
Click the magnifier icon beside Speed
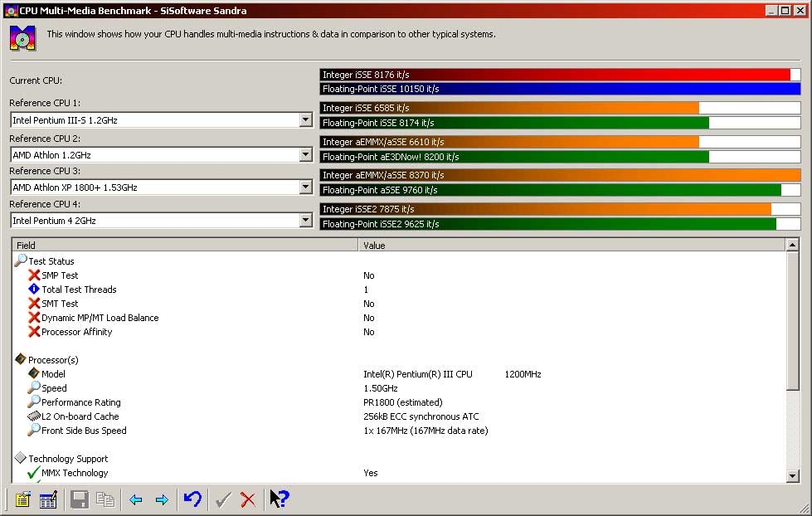pos(34,387)
